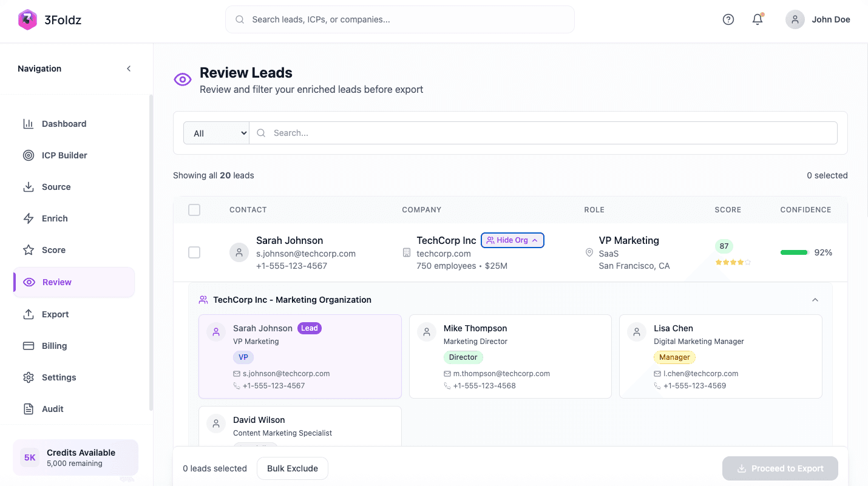Click the ICP Builder target icon
868x486 pixels.
(29, 155)
